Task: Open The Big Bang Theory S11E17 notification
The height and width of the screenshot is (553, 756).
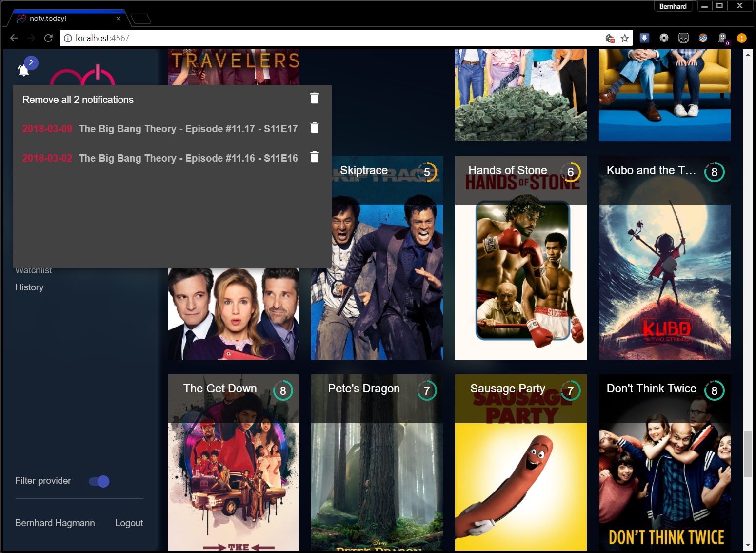Action: point(188,129)
